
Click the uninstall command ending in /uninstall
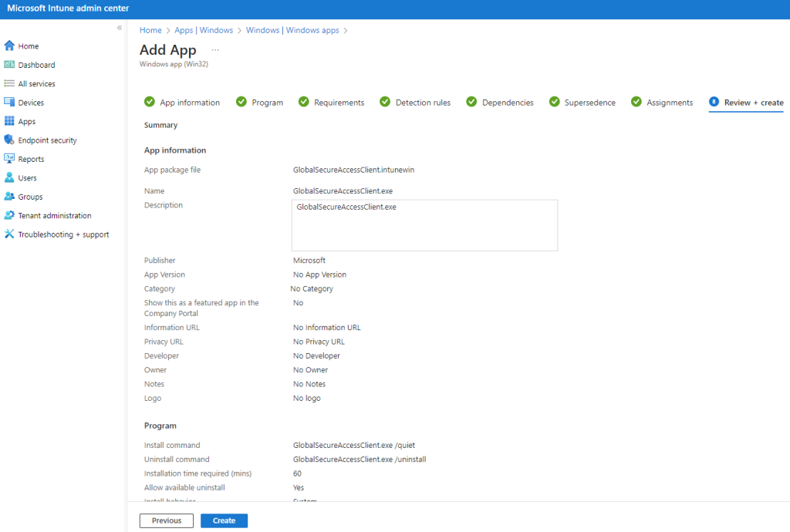360,459
